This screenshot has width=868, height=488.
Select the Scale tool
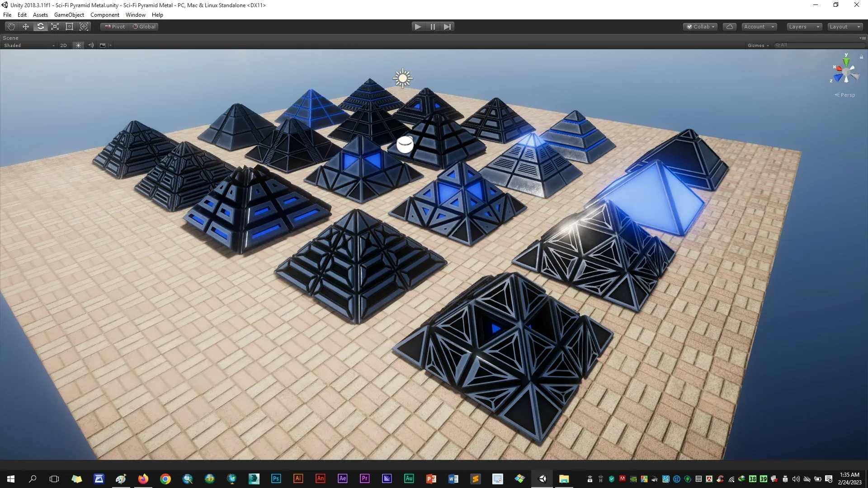55,27
